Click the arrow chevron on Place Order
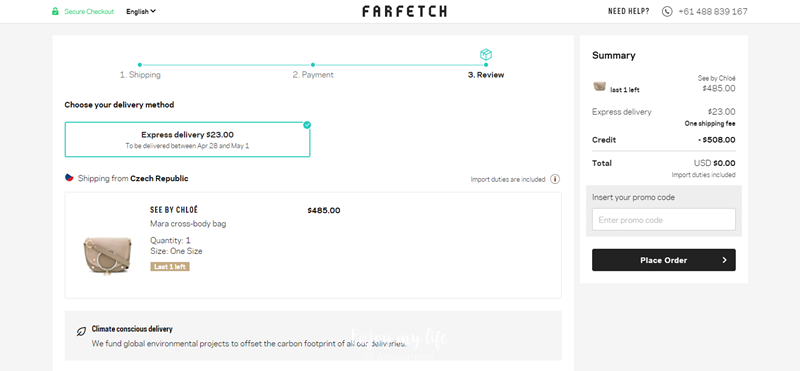Image resolution: width=800 pixels, height=371 pixels. tap(724, 260)
